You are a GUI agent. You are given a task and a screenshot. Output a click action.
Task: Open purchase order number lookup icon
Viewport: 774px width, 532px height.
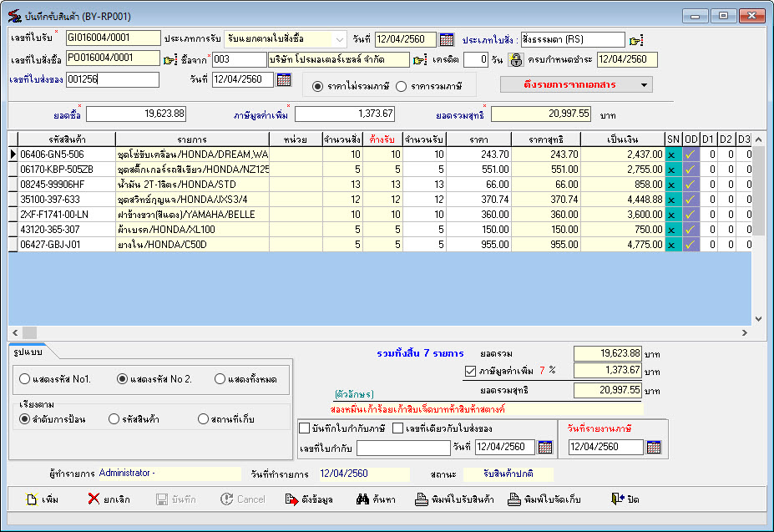pos(169,60)
